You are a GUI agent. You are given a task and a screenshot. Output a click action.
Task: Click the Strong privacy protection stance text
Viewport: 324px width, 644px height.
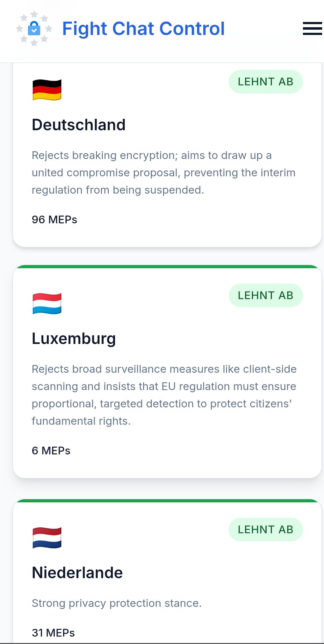coord(117,603)
